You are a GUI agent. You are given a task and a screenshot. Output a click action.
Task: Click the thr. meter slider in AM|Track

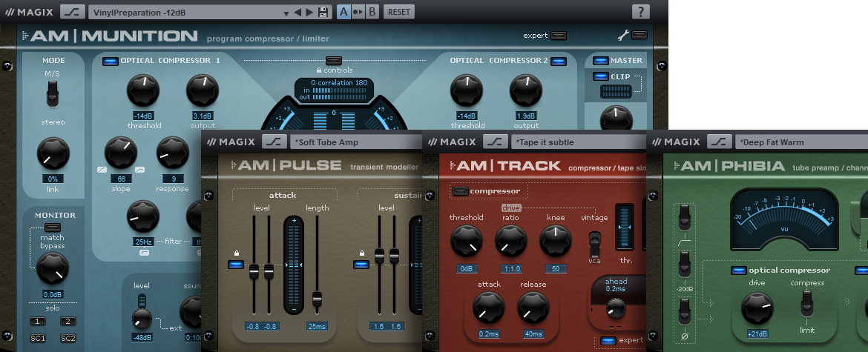pyautogui.click(x=625, y=228)
